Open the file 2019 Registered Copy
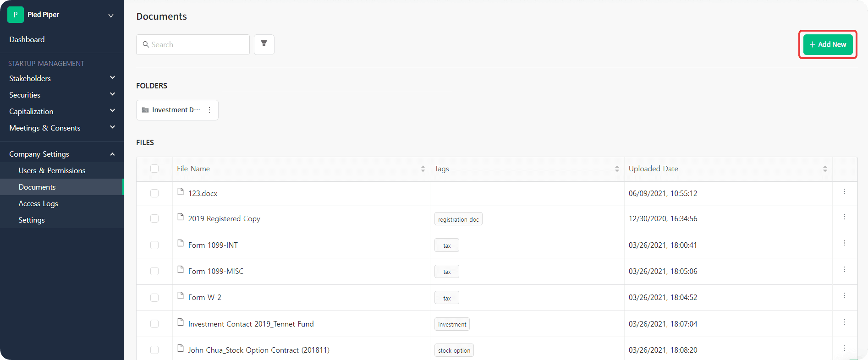Screen dimensions: 868x360 click(x=224, y=218)
